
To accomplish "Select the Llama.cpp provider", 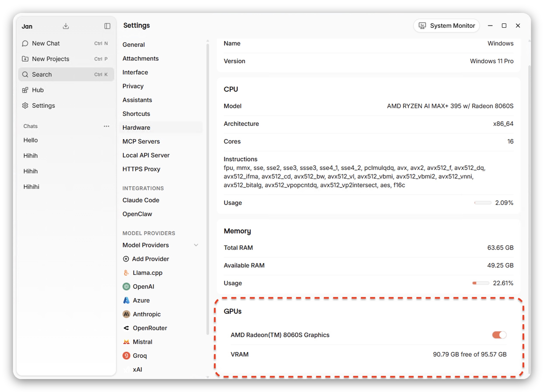I will (147, 273).
